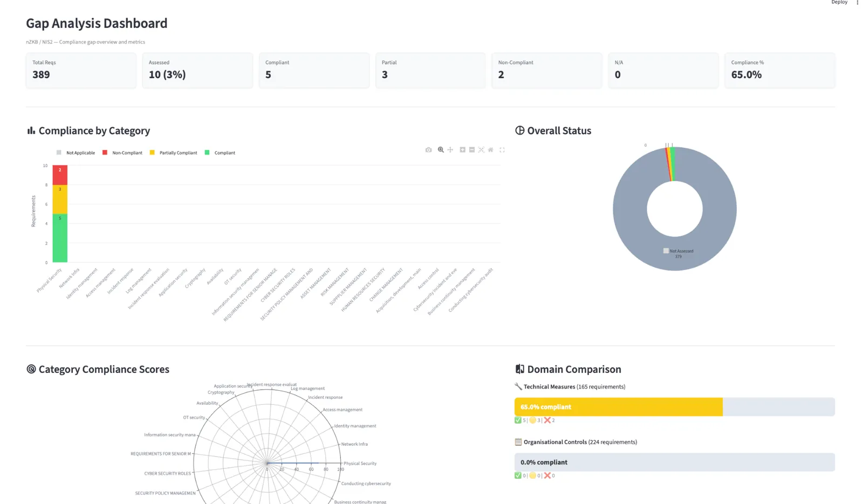
Task: Toggle Compliant series in chart legend
Action: pyautogui.click(x=220, y=153)
